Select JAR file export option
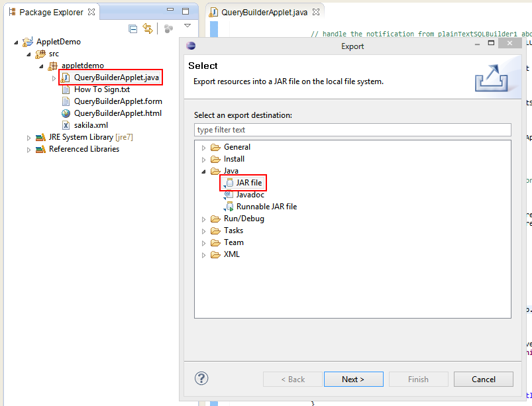Image resolution: width=532 pixels, height=406 pixels. click(x=248, y=183)
